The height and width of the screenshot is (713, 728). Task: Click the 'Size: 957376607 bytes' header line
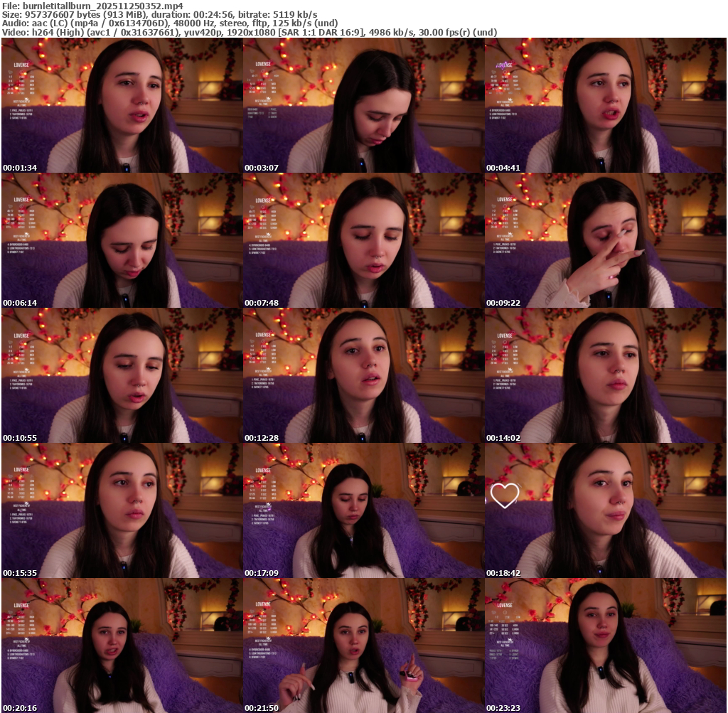(x=160, y=15)
